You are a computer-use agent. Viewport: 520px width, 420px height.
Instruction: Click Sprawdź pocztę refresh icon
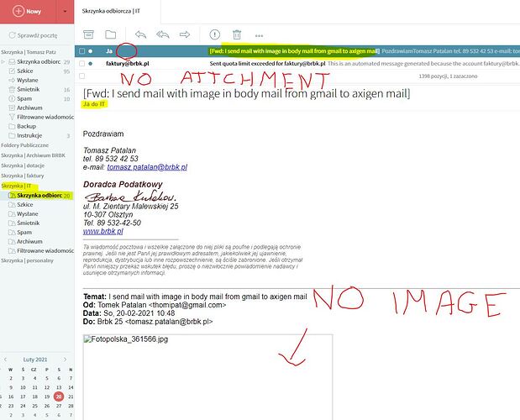[13, 35]
